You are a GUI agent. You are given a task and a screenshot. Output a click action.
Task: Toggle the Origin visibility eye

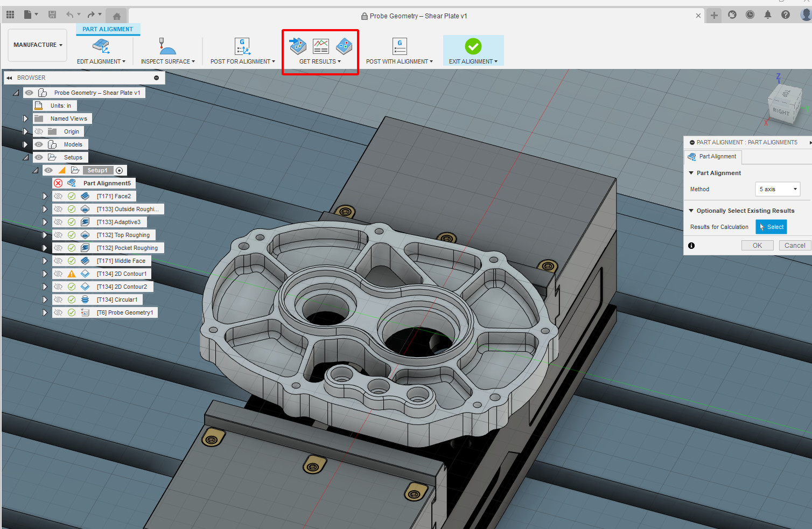(x=39, y=131)
